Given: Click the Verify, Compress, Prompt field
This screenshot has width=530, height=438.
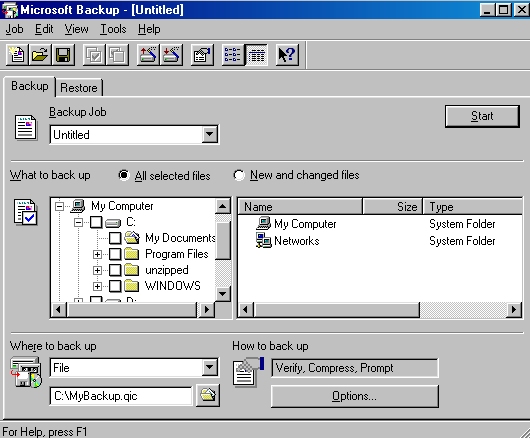Looking at the screenshot, I should 355,368.
